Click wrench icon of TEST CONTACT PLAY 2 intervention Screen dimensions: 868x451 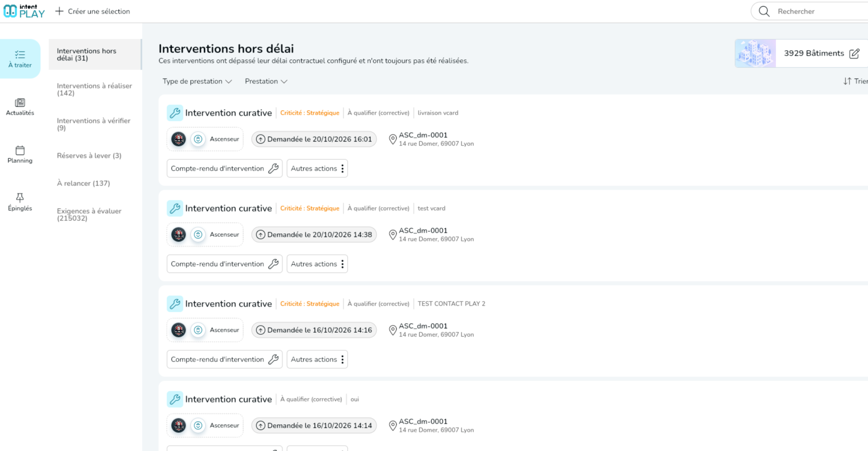(175, 304)
